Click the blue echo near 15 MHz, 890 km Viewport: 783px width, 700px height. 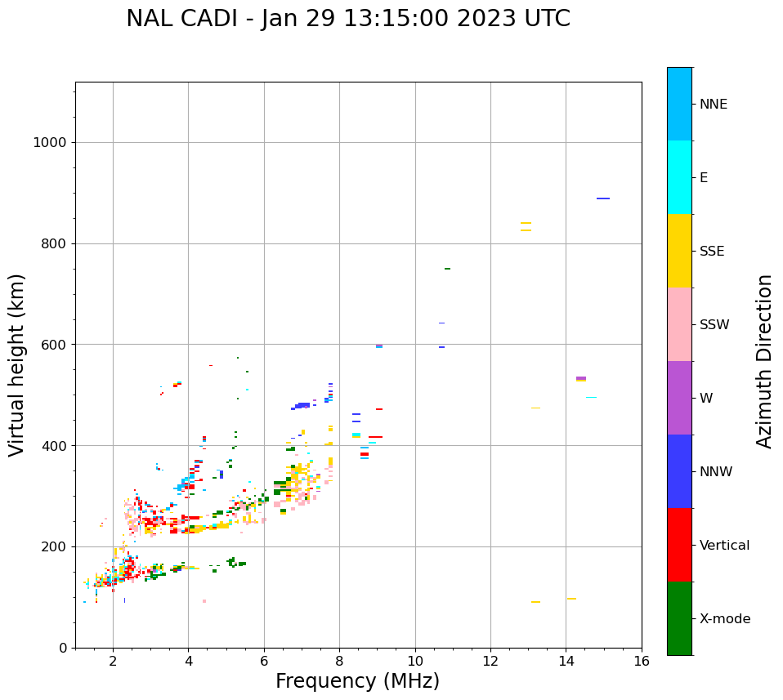tap(602, 198)
